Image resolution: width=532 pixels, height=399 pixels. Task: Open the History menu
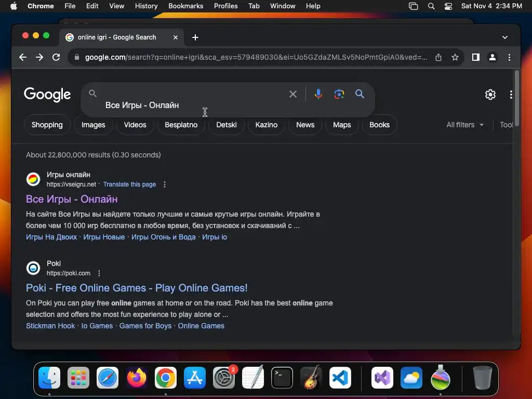click(146, 6)
